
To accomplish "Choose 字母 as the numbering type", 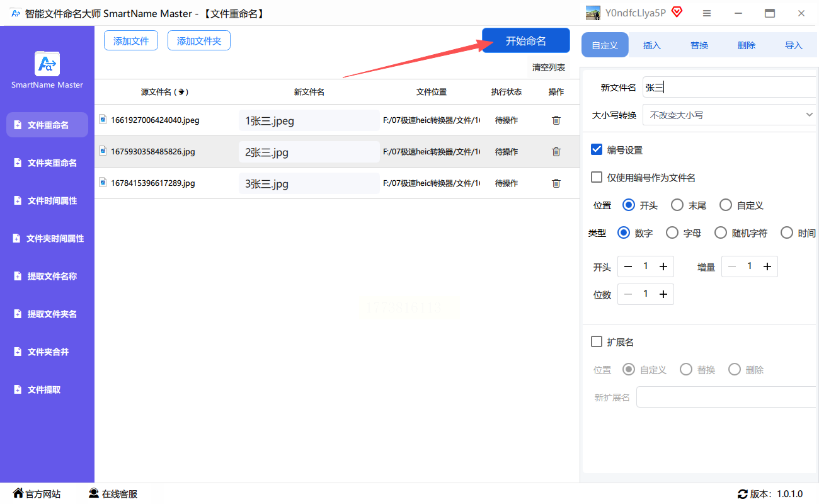I will pos(672,233).
